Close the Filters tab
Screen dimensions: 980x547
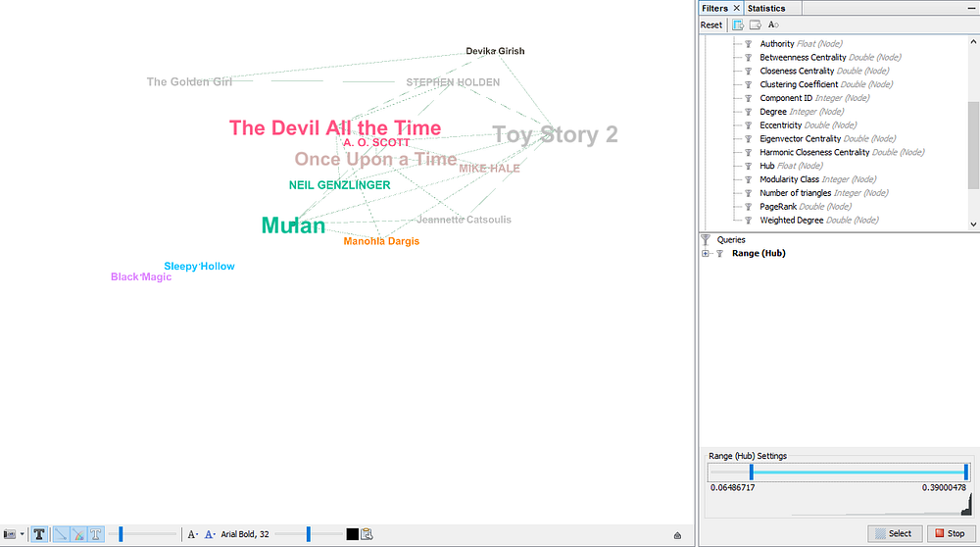(736, 8)
